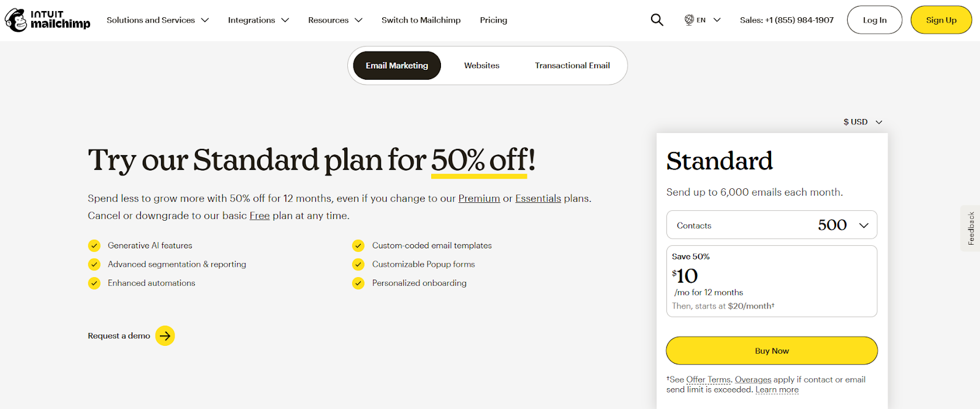Expand the Solutions and Services menu
This screenshot has width=980, height=409.
coord(157,20)
